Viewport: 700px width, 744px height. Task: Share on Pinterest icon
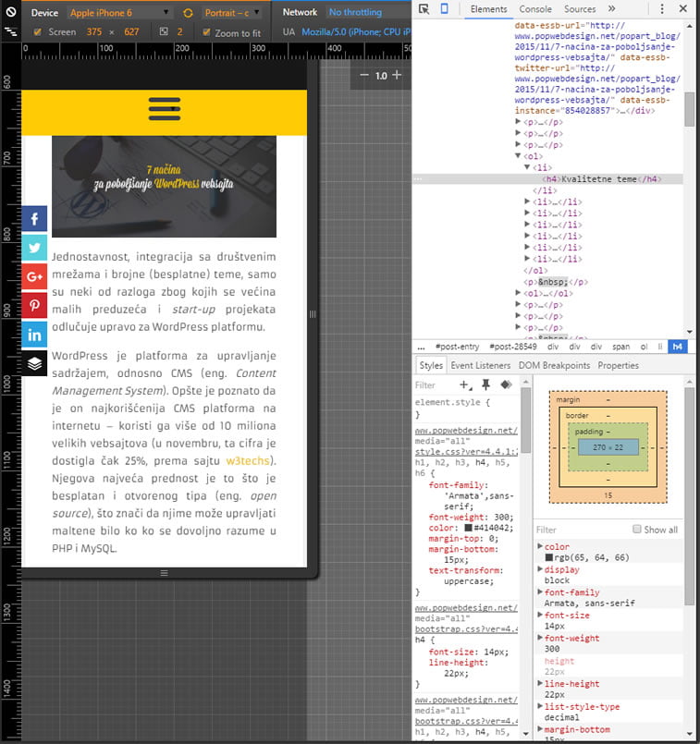click(x=34, y=306)
